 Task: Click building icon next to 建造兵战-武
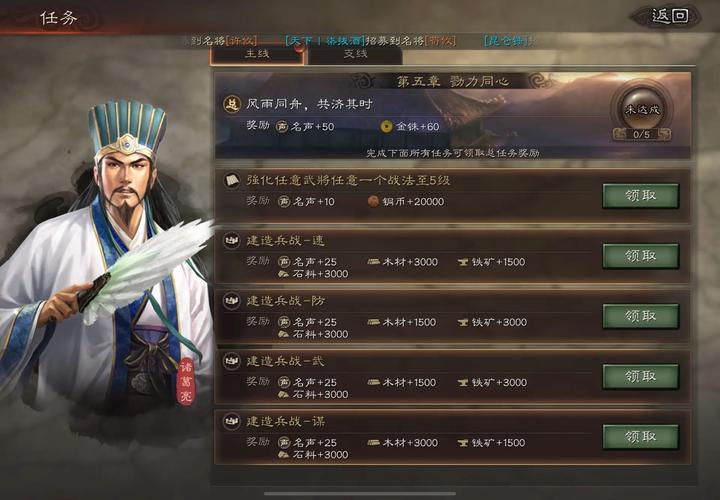coord(232,361)
